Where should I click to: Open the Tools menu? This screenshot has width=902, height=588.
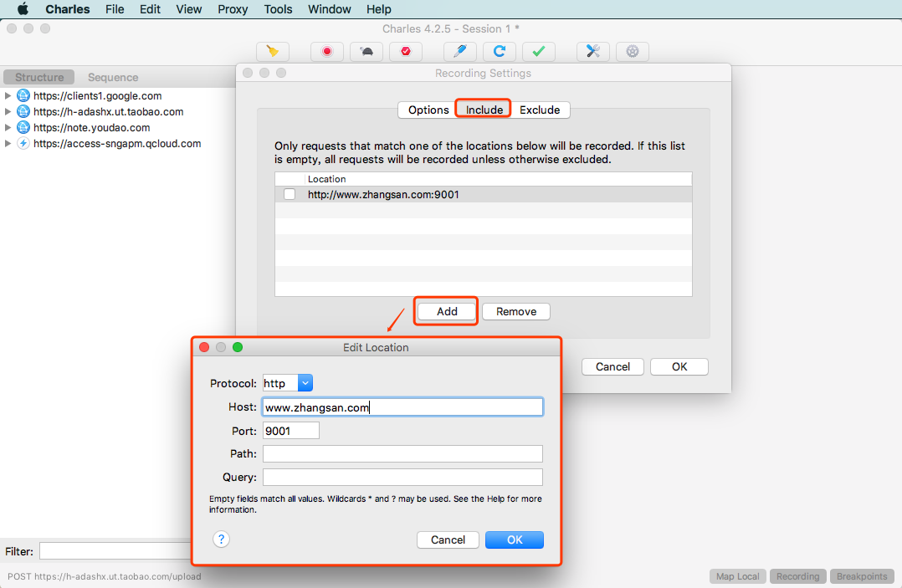278,9
